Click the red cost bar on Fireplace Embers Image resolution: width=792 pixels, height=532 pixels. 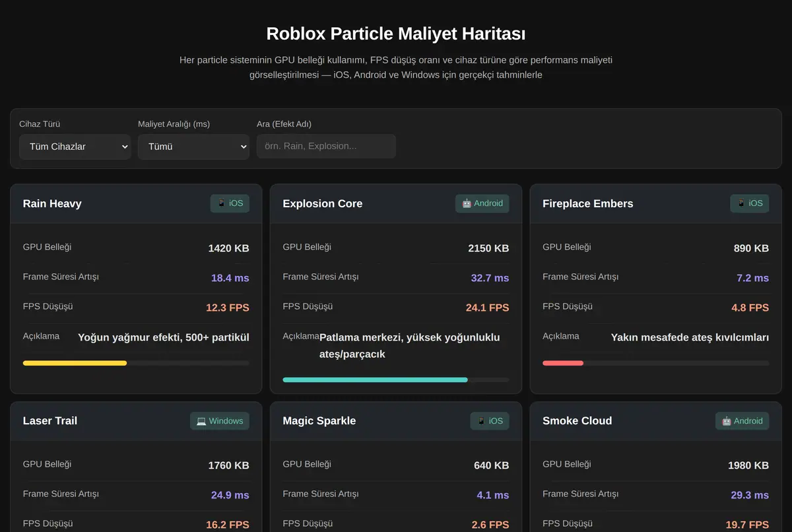click(x=563, y=363)
